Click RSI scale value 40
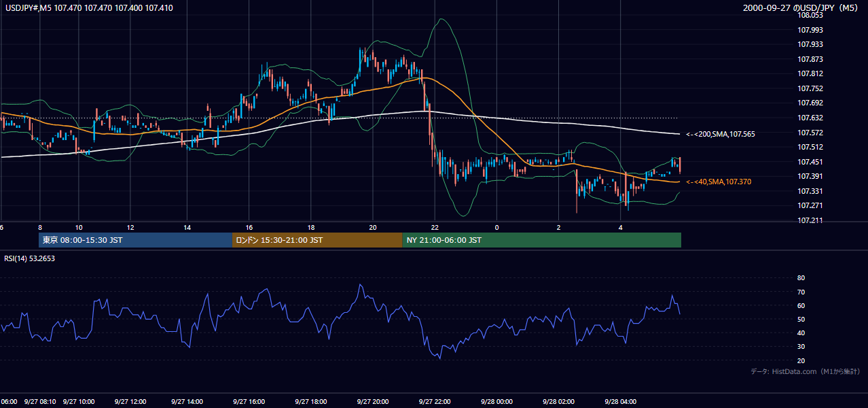The width and height of the screenshot is (868, 408). point(801,333)
